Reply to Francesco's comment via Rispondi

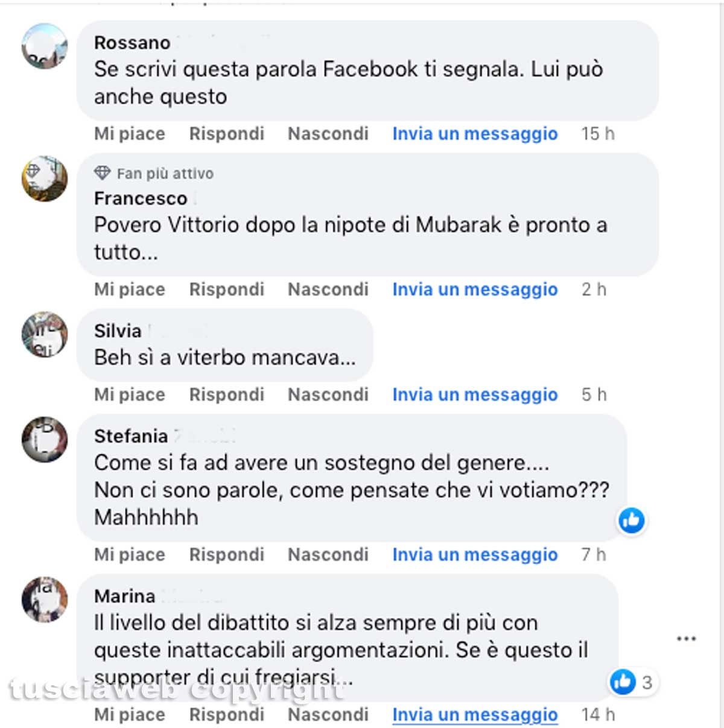[227, 290]
